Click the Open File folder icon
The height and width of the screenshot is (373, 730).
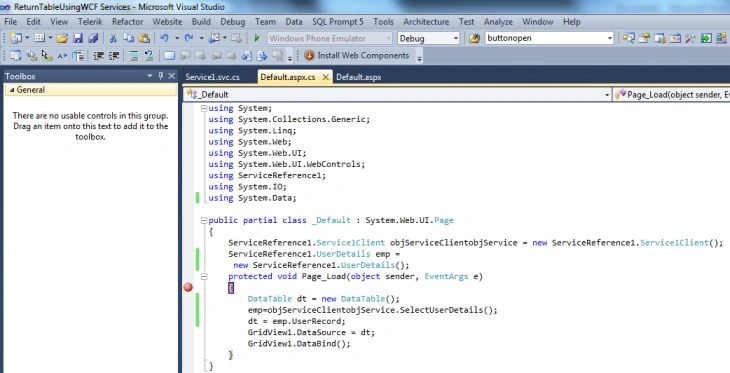click(x=62, y=38)
